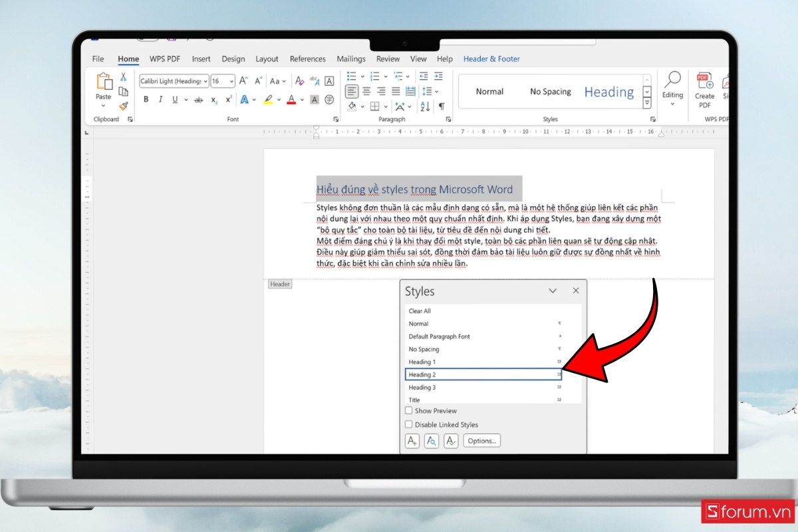Click the New Style button in Styles pane

click(x=412, y=440)
